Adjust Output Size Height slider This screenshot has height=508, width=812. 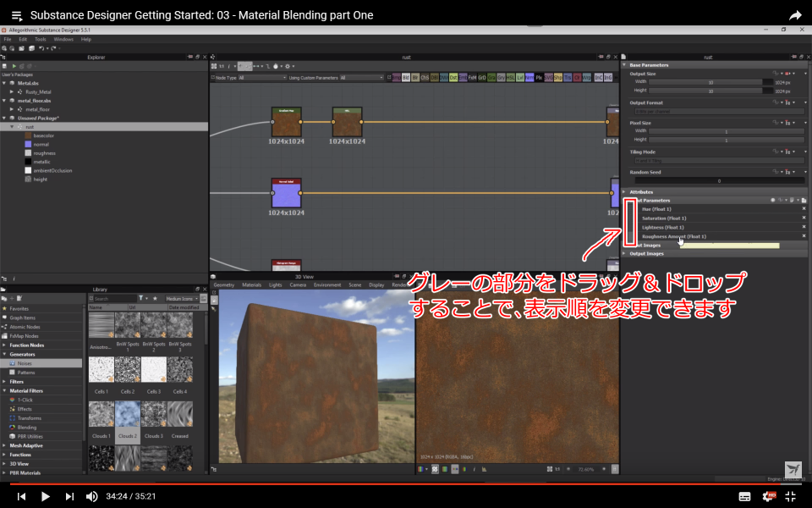pos(710,91)
